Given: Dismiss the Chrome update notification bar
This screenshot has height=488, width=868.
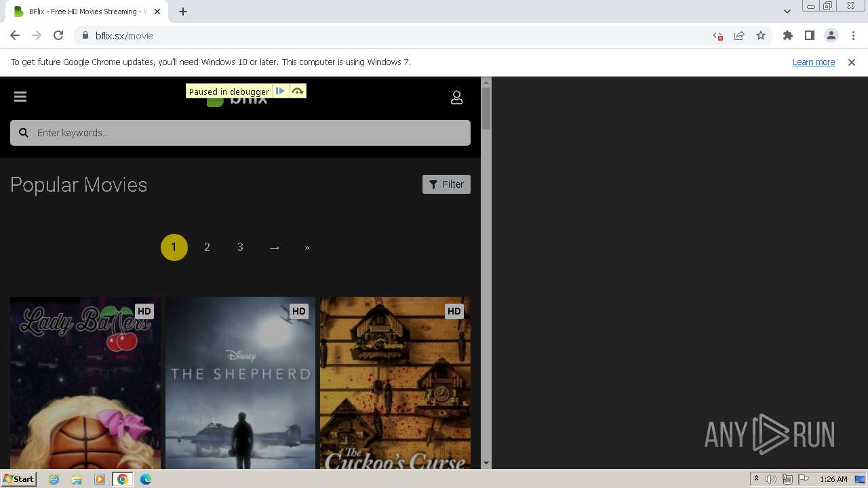Looking at the screenshot, I should point(852,62).
